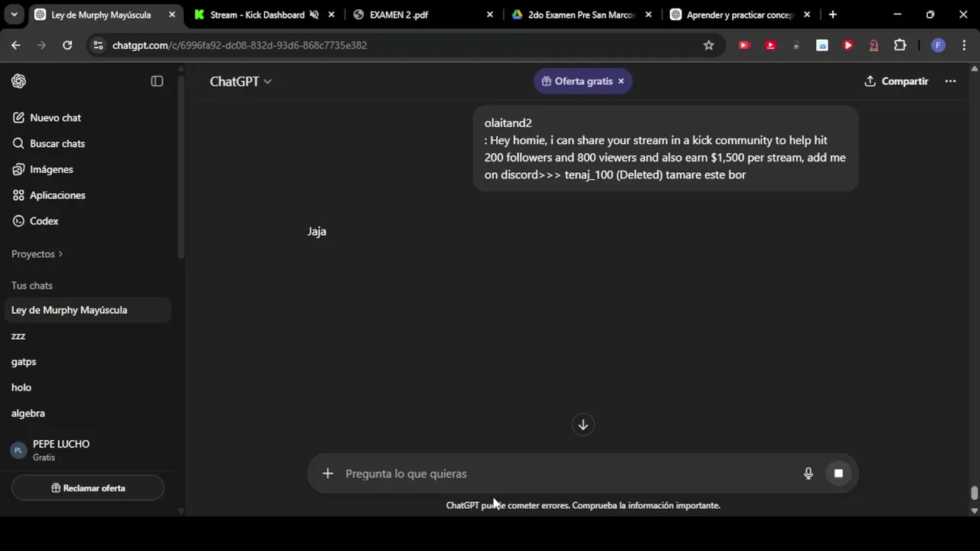Open the ChatGPT logo home icon
This screenshot has height=551, width=980.
click(x=19, y=81)
